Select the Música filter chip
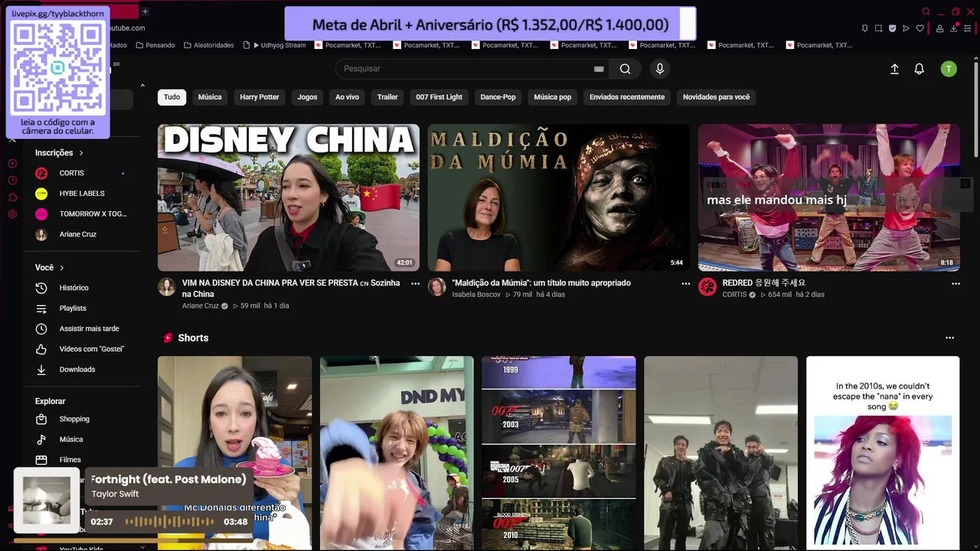The width and height of the screenshot is (980, 551). [210, 97]
